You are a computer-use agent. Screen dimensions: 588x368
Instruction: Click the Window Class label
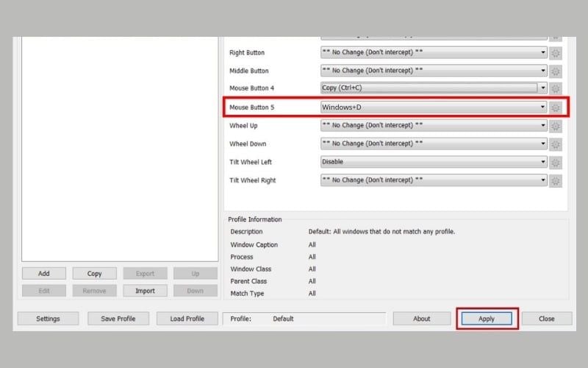(x=251, y=269)
